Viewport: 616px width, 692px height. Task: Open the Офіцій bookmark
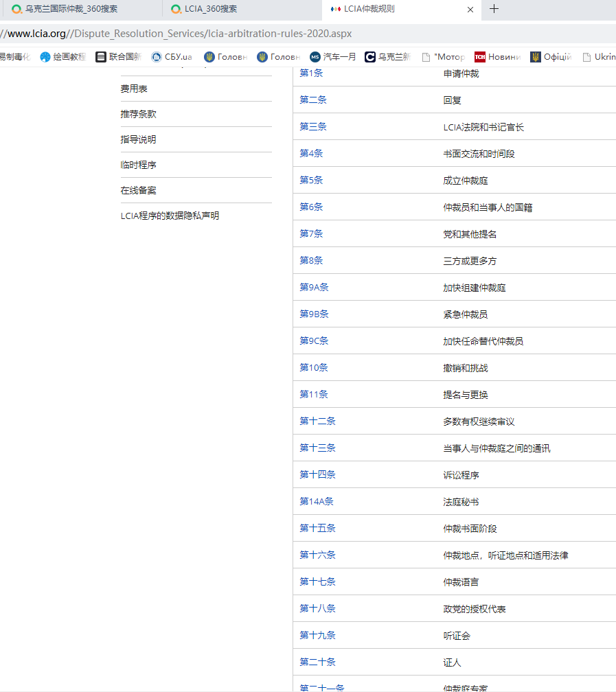click(551, 57)
